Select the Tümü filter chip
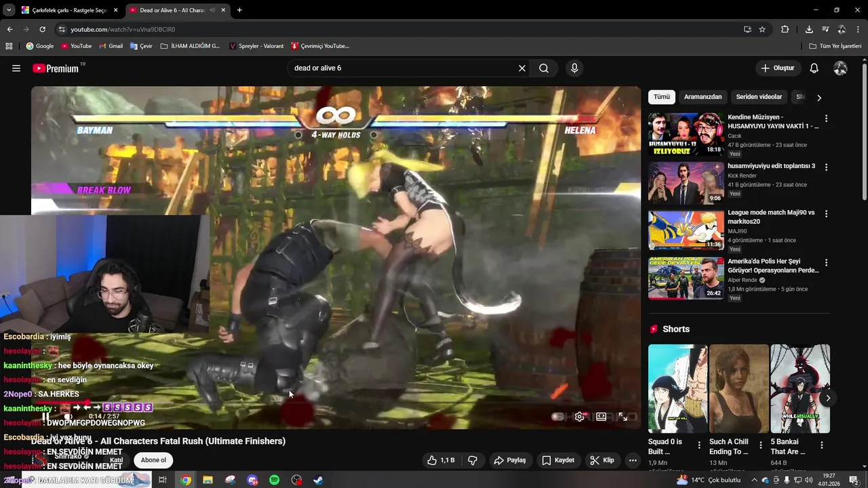The image size is (868, 488). (x=662, y=97)
